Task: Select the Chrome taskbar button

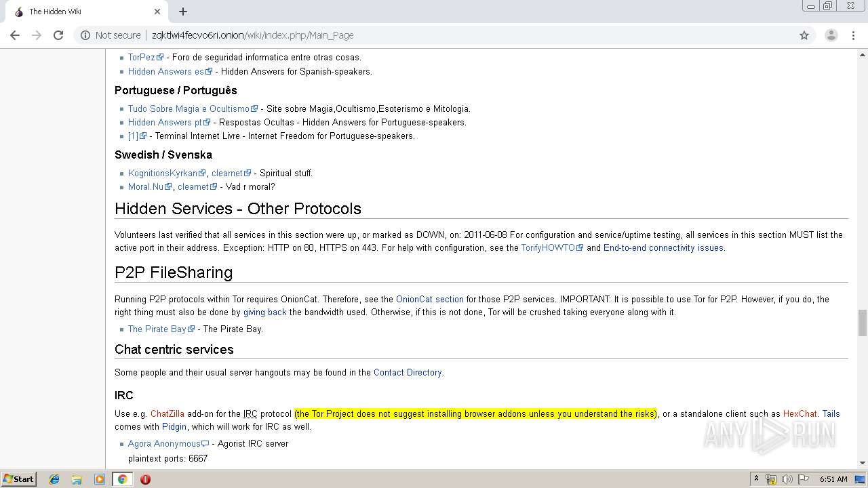Action: (x=122, y=479)
